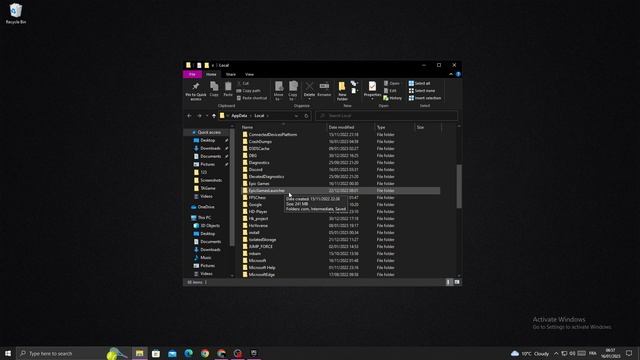The height and width of the screenshot is (360, 640).
Task: Switch to the Share ribbon tab
Action: [x=231, y=74]
